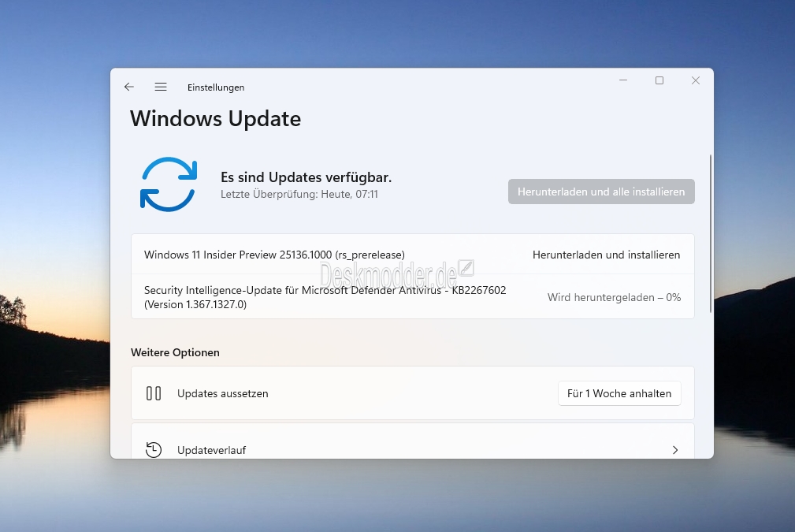Click Es sind Updates verfügbar heading
Screen dimensions: 795x532
pyautogui.click(x=306, y=177)
